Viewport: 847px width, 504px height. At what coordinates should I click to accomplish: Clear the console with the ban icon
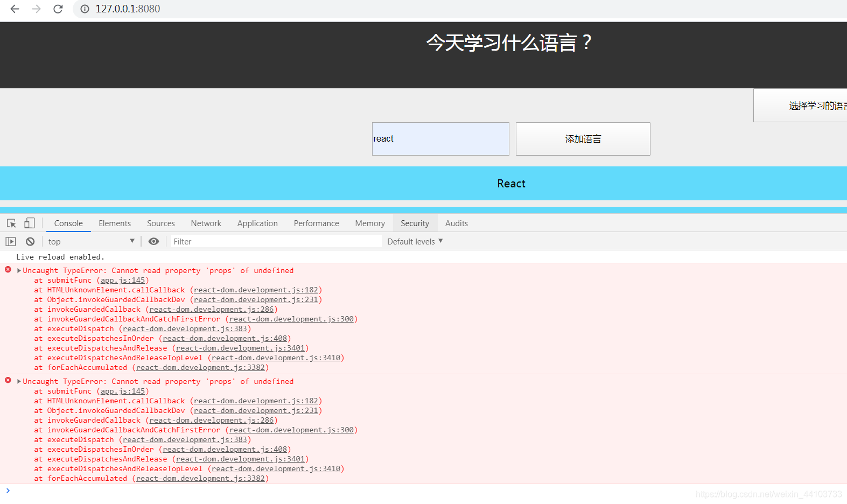30,242
